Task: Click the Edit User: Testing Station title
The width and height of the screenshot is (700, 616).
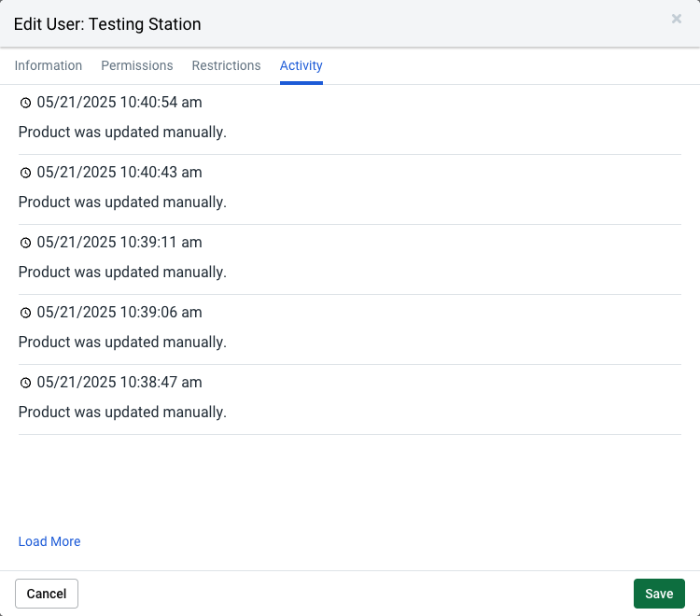Action: [107, 24]
